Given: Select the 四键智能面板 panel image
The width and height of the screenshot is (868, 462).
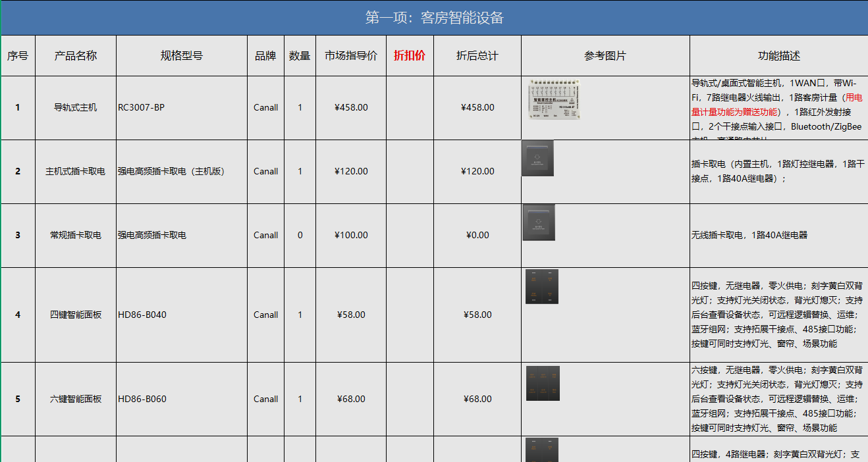Looking at the screenshot, I should pos(541,286).
